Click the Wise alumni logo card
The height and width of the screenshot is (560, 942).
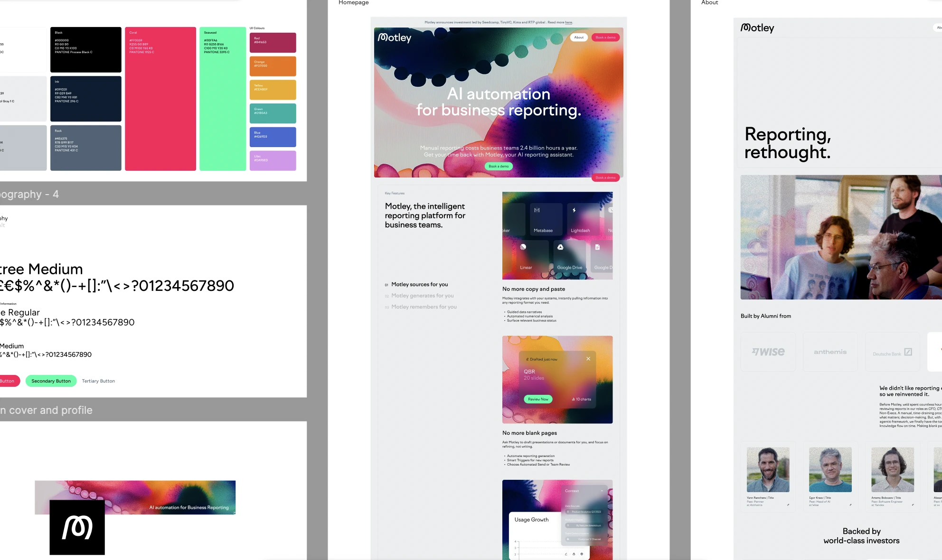pyautogui.click(x=768, y=352)
